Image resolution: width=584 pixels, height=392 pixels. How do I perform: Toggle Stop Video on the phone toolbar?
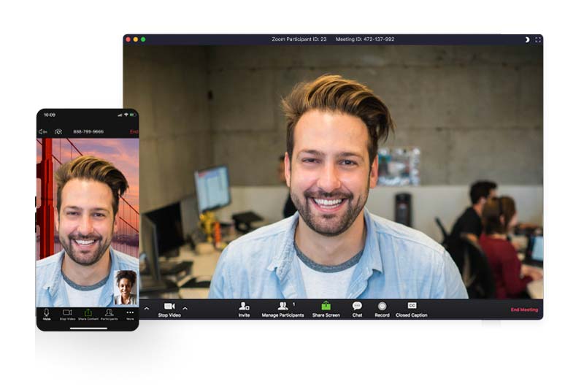67,314
